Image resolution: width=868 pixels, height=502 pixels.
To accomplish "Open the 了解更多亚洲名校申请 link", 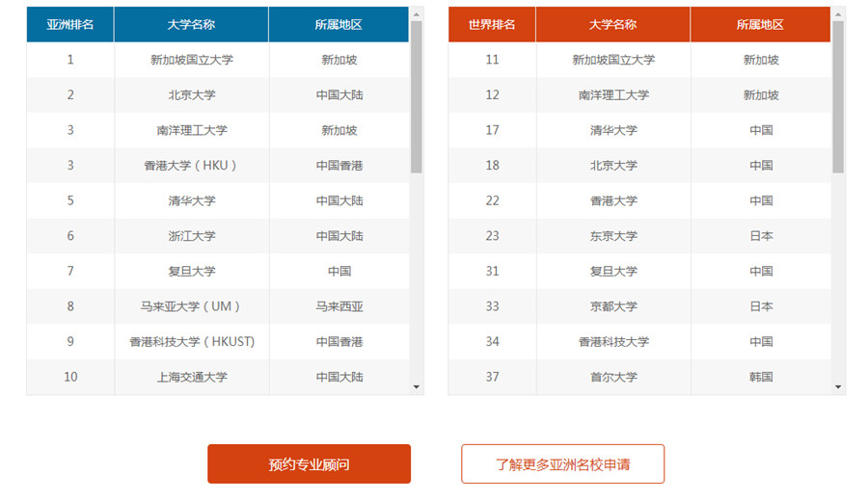I will point(562,463).
